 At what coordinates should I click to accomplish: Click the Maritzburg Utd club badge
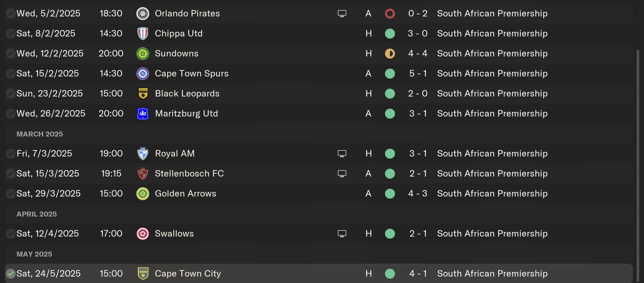(143, 114)
